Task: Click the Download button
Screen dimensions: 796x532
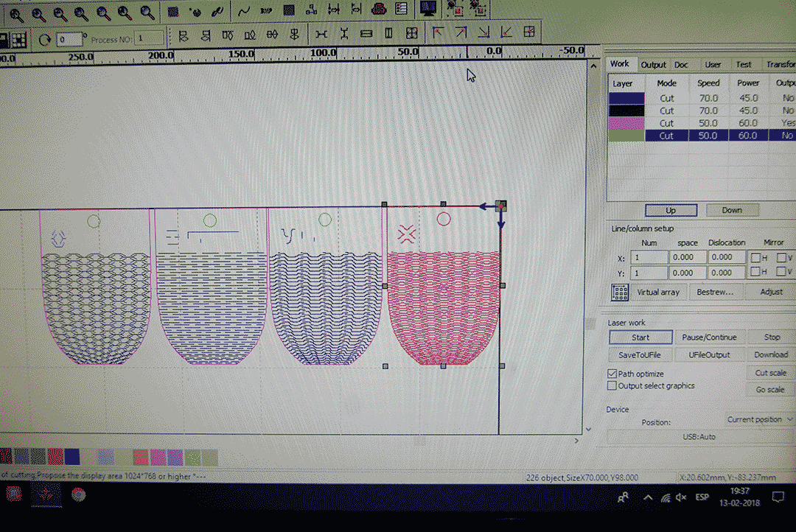Action: point(770,354)
